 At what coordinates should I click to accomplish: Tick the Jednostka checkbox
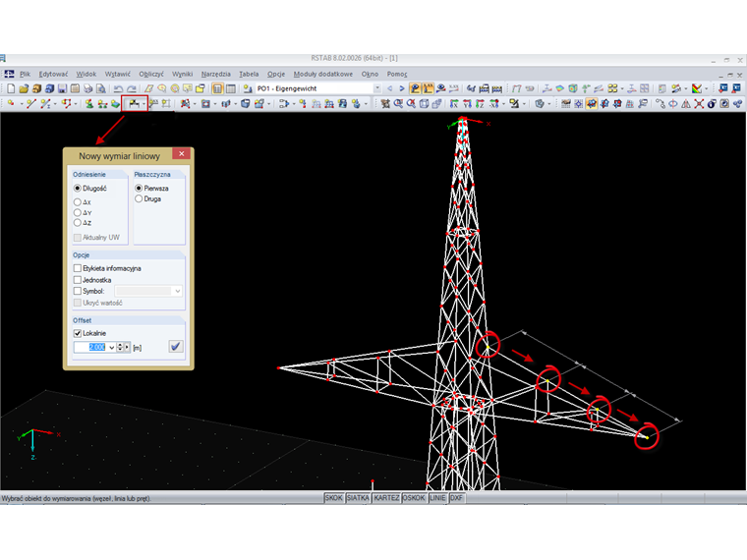point(78,279)
